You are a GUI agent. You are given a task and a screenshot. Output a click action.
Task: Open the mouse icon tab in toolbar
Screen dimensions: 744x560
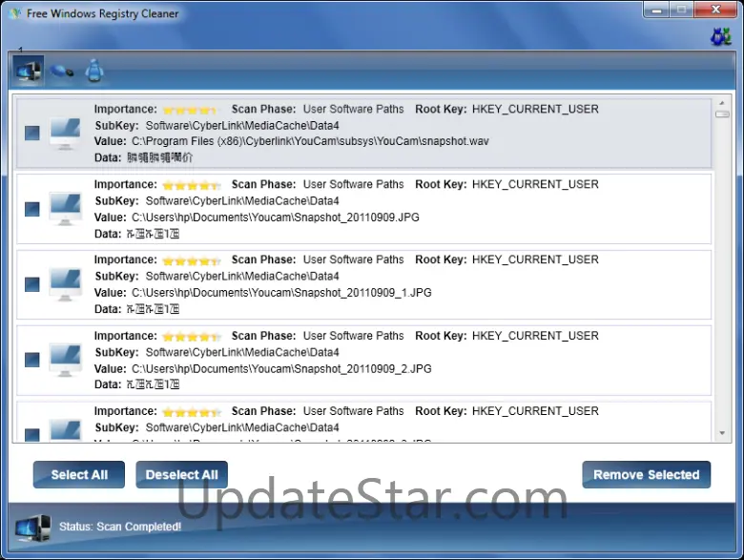point(62,72)
